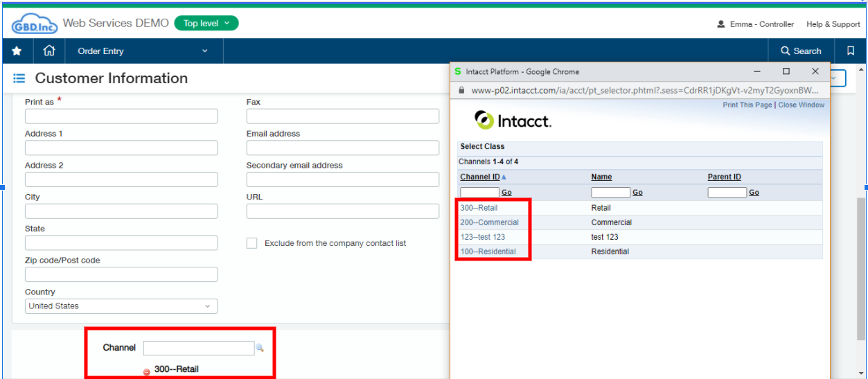Open Help & Support
This screenshot has height=379, width=868.
point(833,24)
